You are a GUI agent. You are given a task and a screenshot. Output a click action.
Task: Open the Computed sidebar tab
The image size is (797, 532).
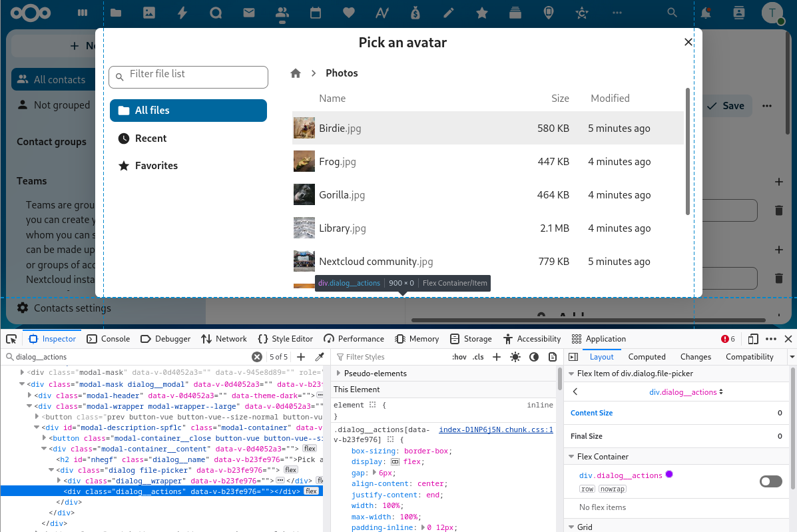click(x=647, y=357)
